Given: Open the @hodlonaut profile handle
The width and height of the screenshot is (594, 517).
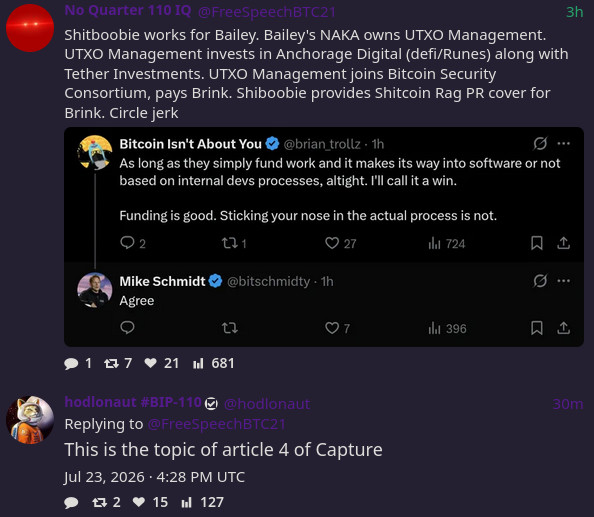Looking at the screenshot, I should 267,404.
